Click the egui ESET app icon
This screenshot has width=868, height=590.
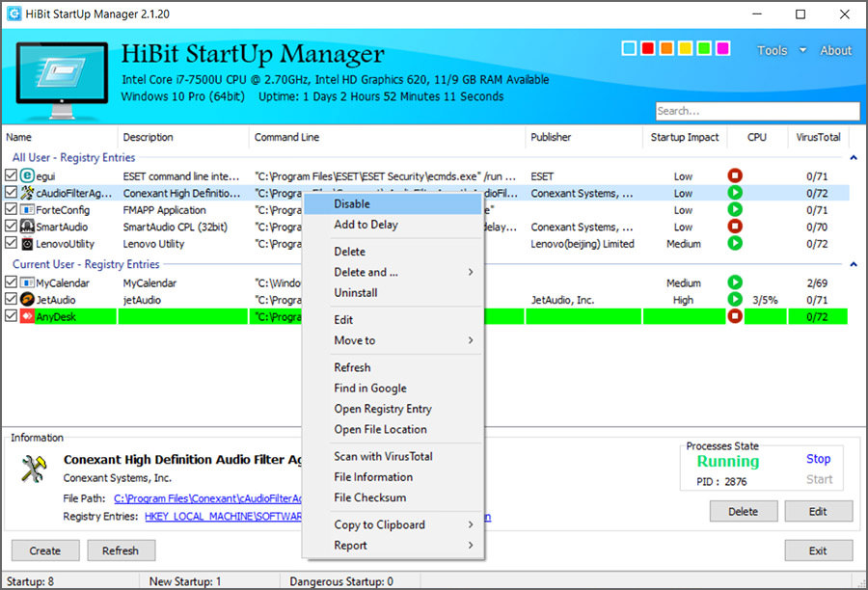tap(27, 176)
